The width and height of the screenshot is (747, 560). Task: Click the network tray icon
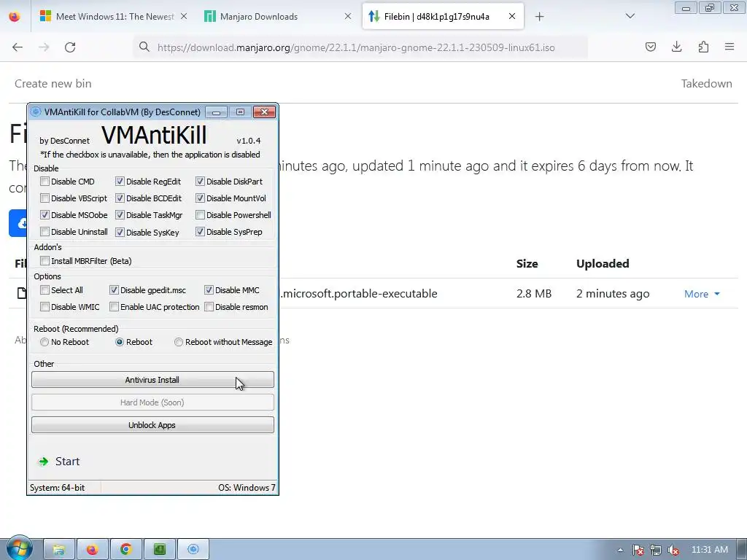pos(656,550)
